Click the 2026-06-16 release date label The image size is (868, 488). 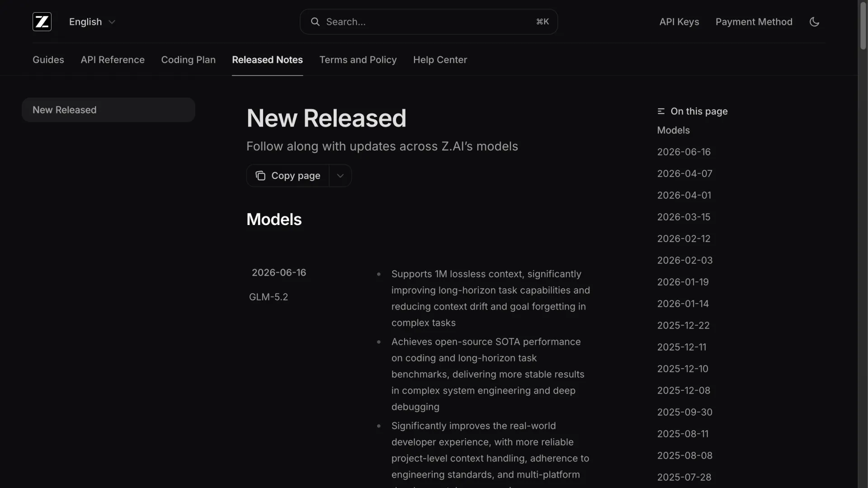coord(279,272)
